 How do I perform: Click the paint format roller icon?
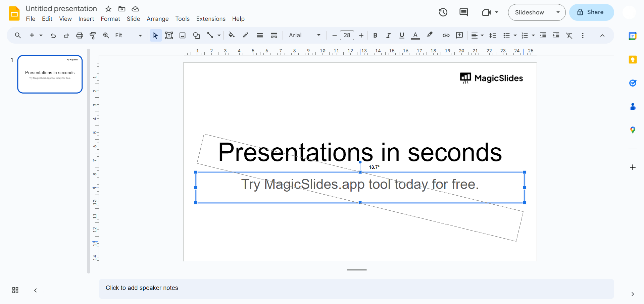[93, 35]
